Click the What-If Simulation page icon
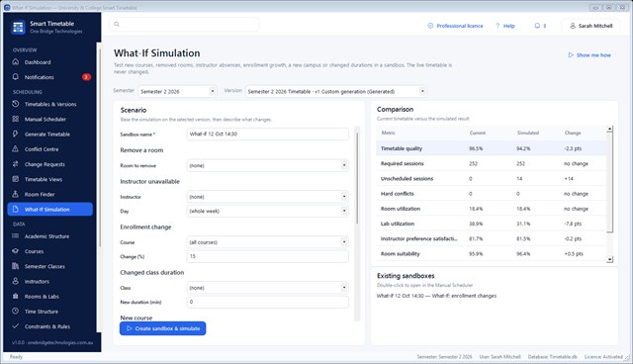This screenshot has height=364, width=633. tap(16, 209)
